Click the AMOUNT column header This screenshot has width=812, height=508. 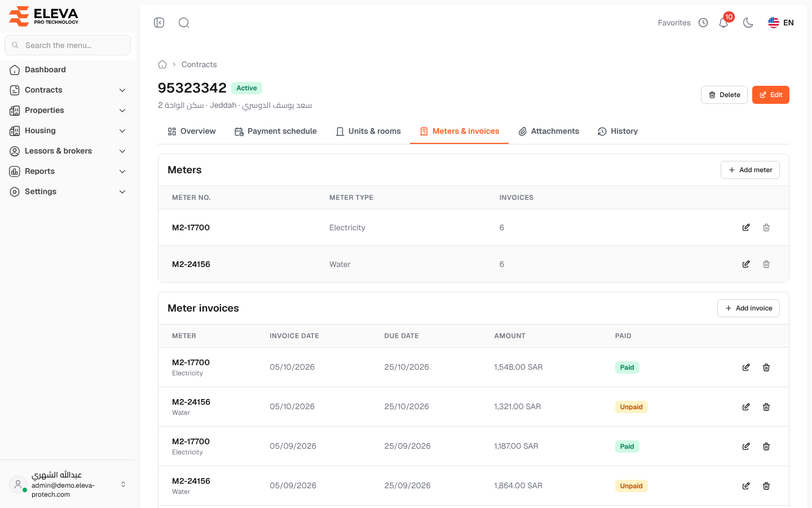(x=510, y=336)
